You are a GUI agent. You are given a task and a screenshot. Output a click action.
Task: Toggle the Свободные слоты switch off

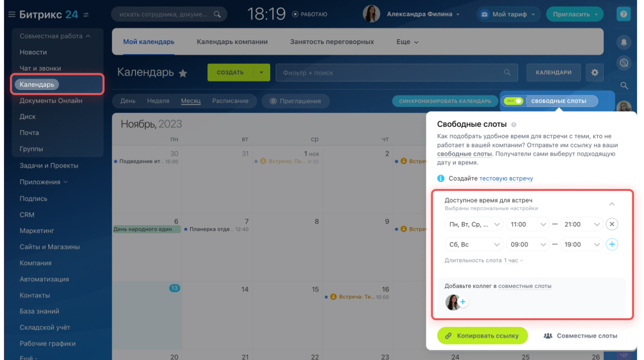tap(513, 101)
